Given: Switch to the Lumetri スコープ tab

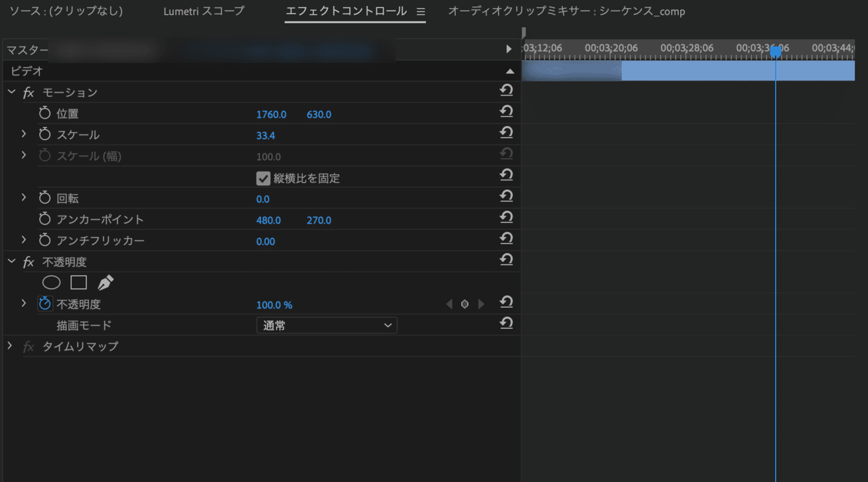Looking at the screenshot, I should 203,11.
